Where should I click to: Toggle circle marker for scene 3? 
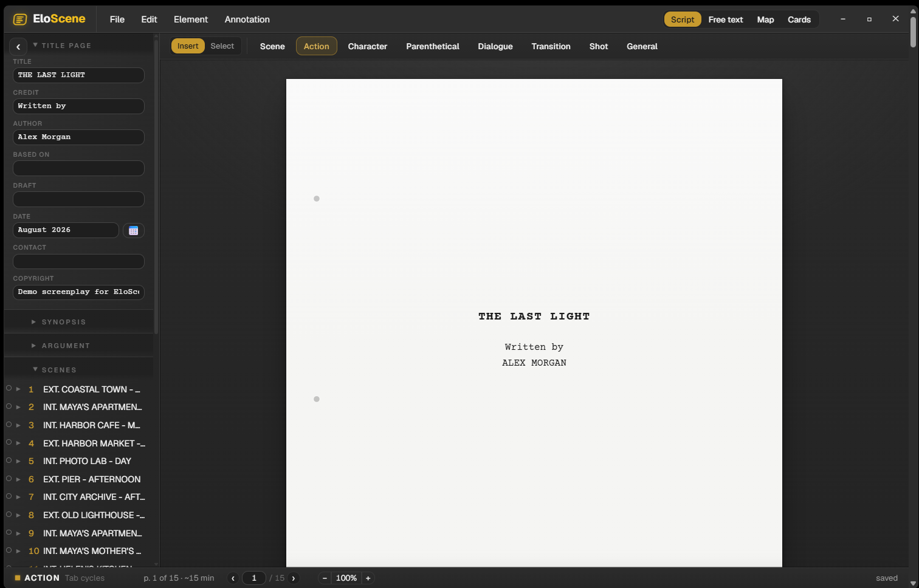pos(9,424)
